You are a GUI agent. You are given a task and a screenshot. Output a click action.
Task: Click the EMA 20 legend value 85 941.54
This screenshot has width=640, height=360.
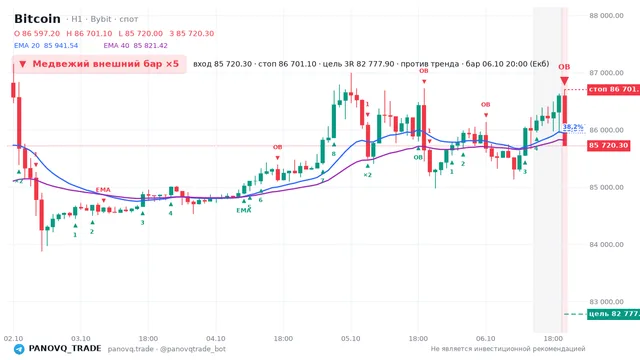click(x=61, y=46)
